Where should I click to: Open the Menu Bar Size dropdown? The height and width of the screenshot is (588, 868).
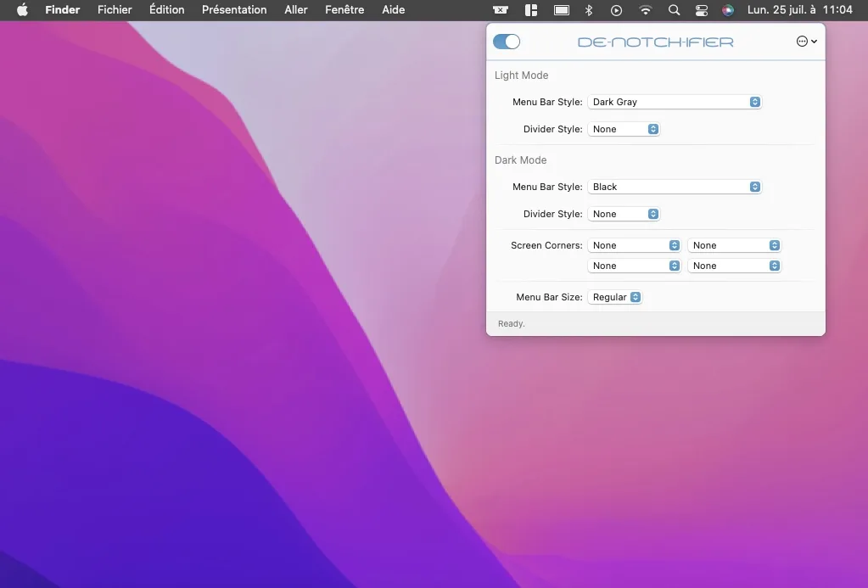point(614,297)
